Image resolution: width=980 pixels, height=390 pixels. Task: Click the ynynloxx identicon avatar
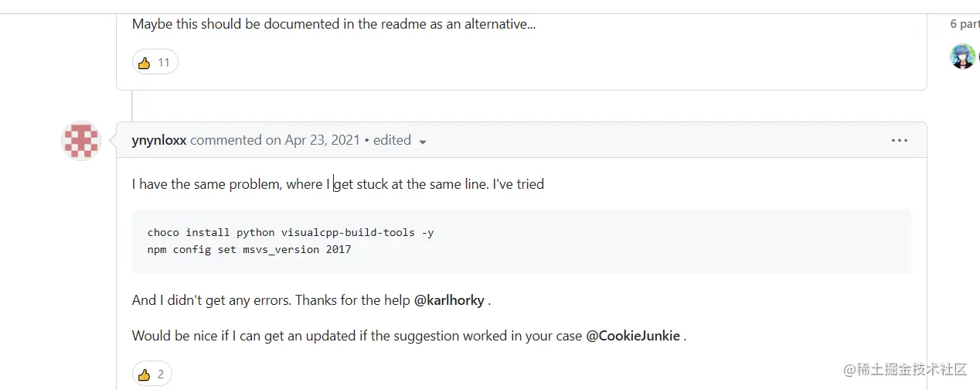[x=81, y=141]
